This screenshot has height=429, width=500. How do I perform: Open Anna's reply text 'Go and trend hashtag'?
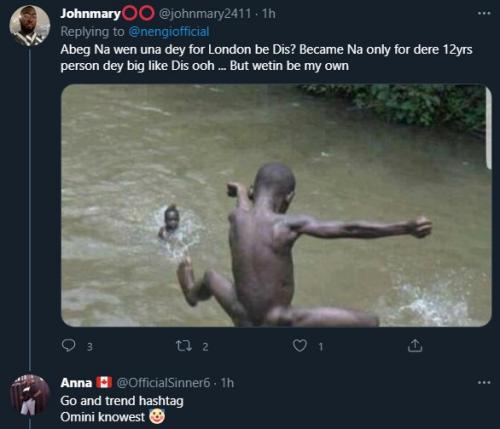(122, 401)
